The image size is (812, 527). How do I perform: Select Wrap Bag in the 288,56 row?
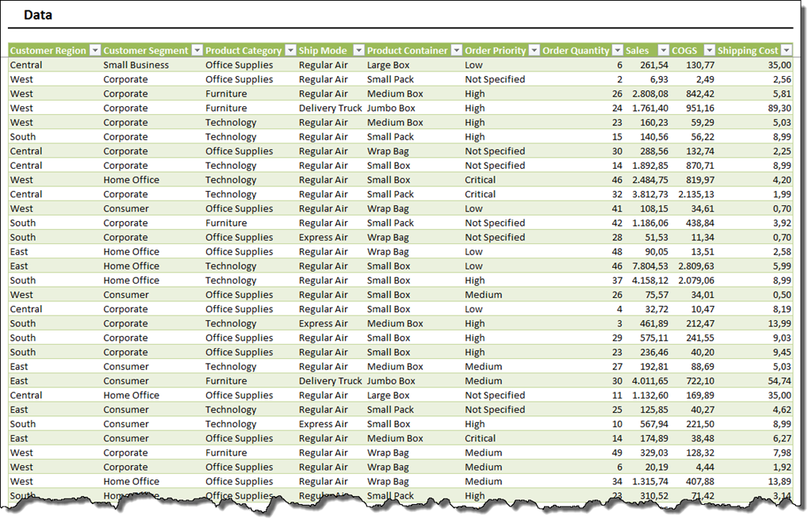click(388, 151)
